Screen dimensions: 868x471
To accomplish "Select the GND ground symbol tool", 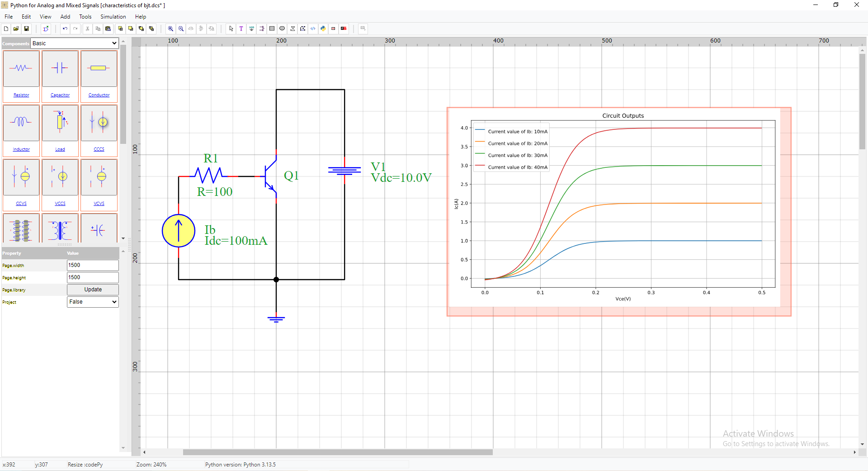I will [x=252, y=29].
